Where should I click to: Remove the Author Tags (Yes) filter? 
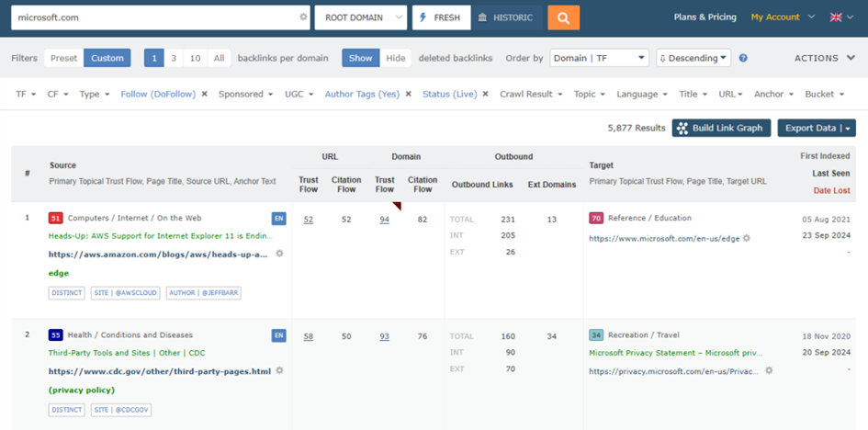(408, 94)
